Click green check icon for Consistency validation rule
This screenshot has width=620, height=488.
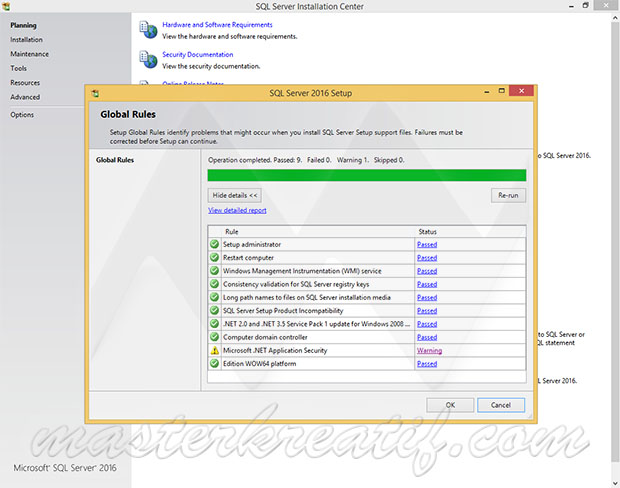(214, 284)
